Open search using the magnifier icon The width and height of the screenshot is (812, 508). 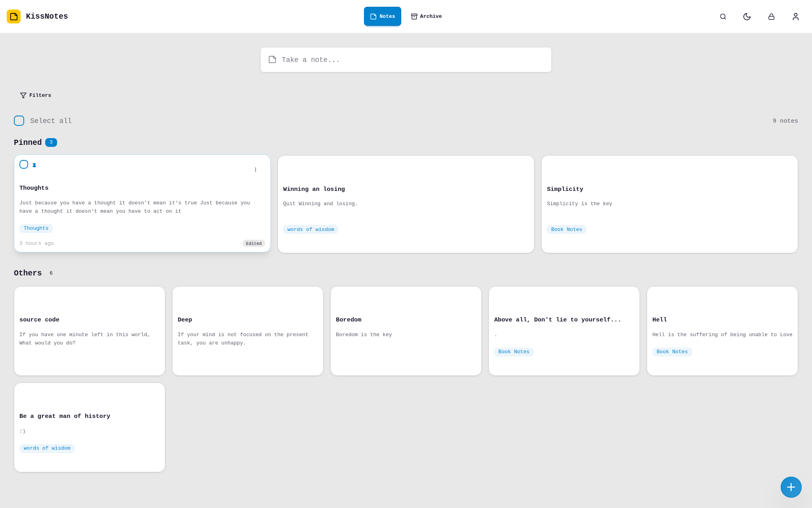(x=723, y=16)
